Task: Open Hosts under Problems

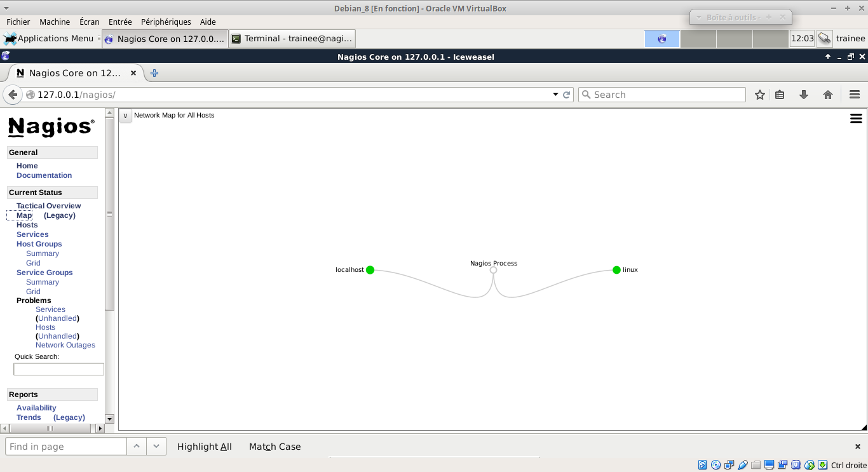Action: pyautogui.click(x=45, y=327)
